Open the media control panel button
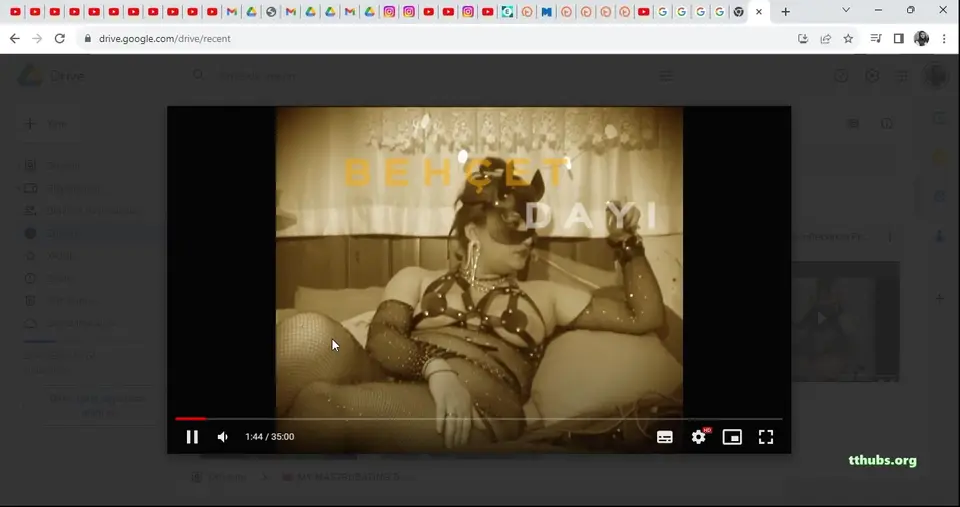Image resolution: width=960 pixels, height=507 pixels. coord(876,39)
